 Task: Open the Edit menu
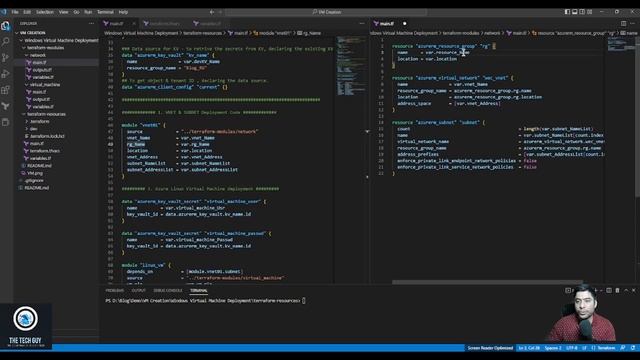(27, 12)
